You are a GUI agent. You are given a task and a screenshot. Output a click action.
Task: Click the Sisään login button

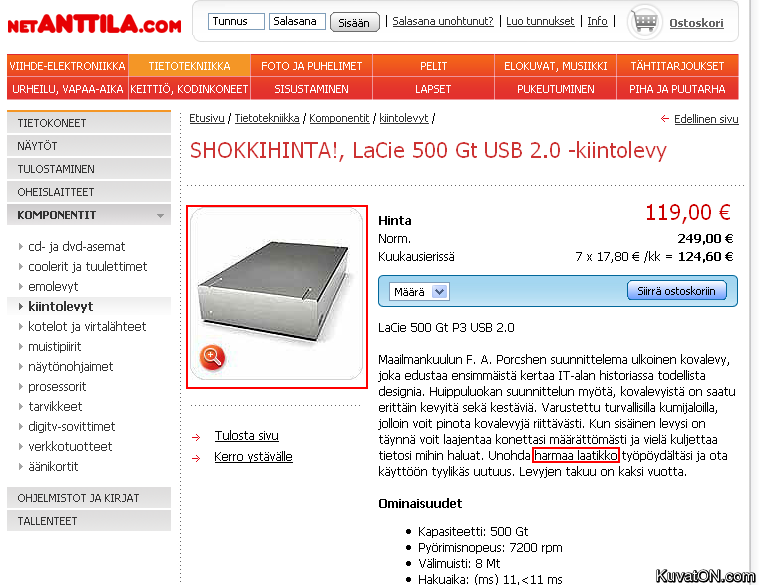354,22
